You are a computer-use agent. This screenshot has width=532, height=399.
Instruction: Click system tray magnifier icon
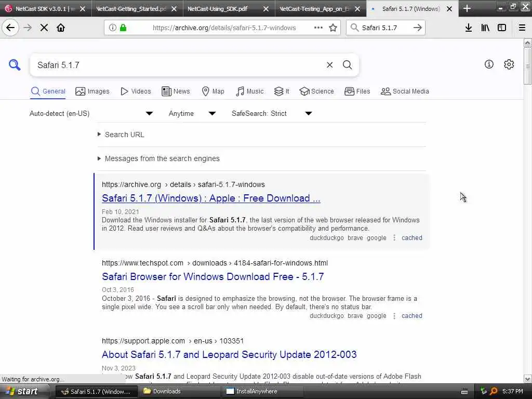494,391
